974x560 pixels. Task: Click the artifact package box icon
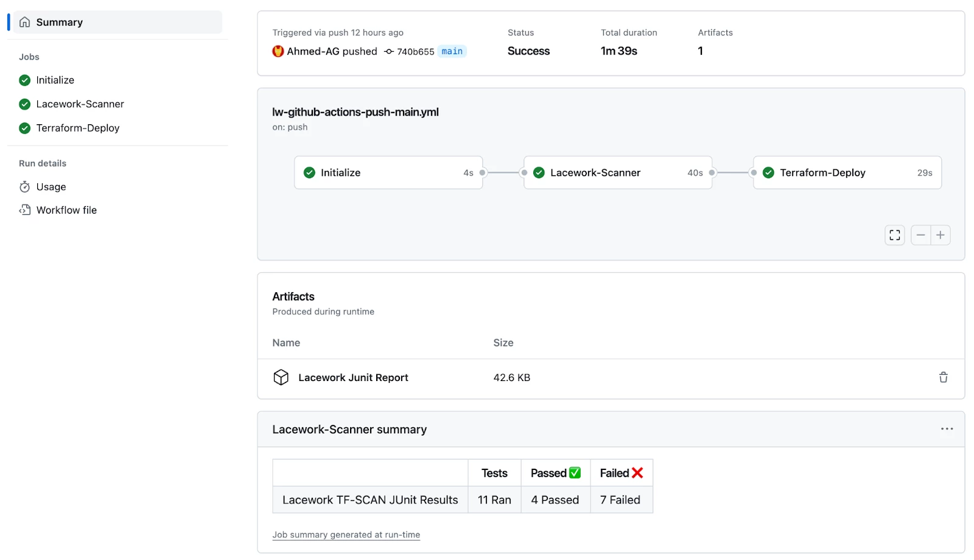tap(281, 377)
